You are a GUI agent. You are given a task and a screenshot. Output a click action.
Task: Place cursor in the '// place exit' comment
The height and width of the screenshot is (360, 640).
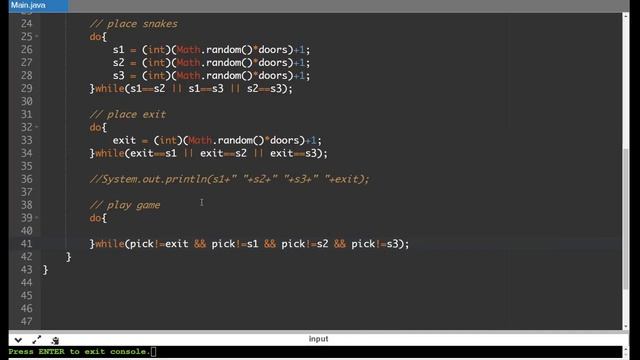(128, 114)
